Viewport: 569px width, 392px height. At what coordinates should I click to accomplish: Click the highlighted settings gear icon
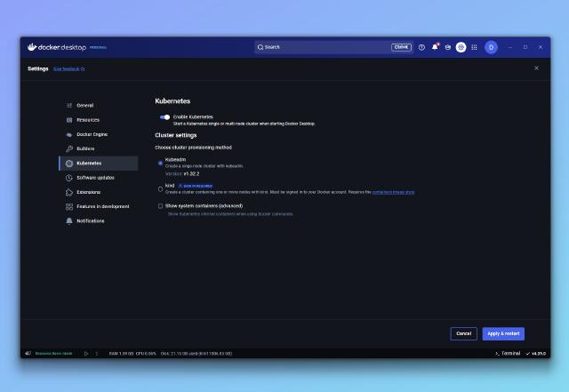[461, 47]
